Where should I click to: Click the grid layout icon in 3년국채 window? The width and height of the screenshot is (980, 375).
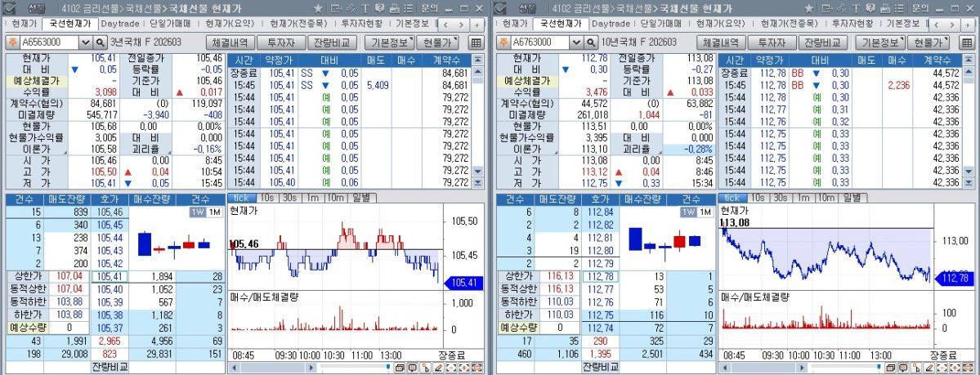click(x=477, y=42)
